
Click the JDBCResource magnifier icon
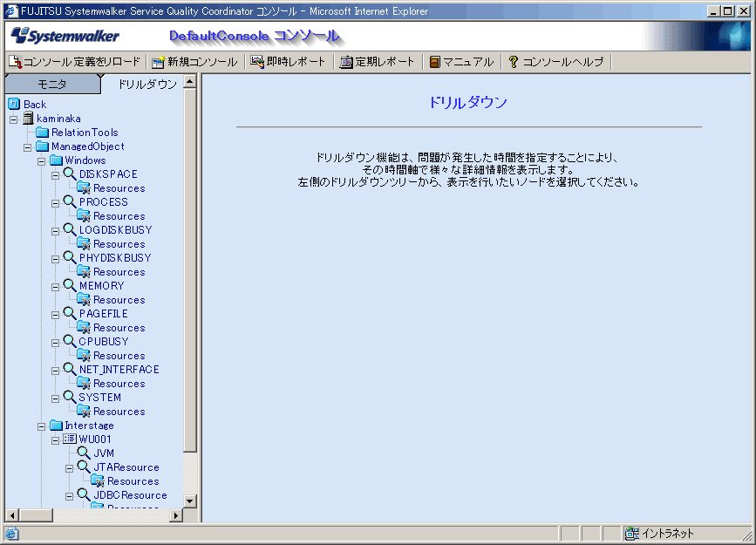point(84,494)
